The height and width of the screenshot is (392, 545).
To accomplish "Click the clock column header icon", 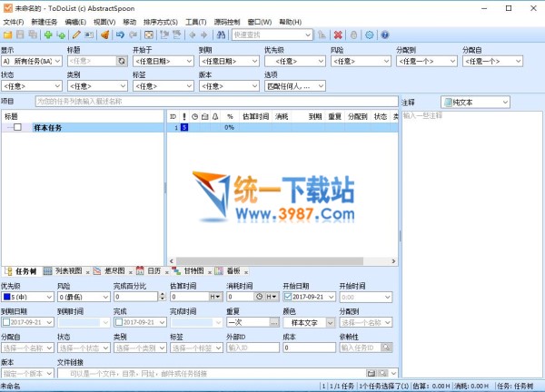I will [194, 117].
